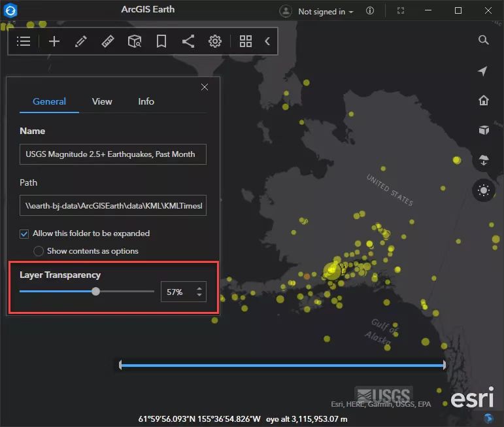Screen dimensions: 504x427
Task: Toggle the daylight sun icon
Action: [x=484, y=190]
